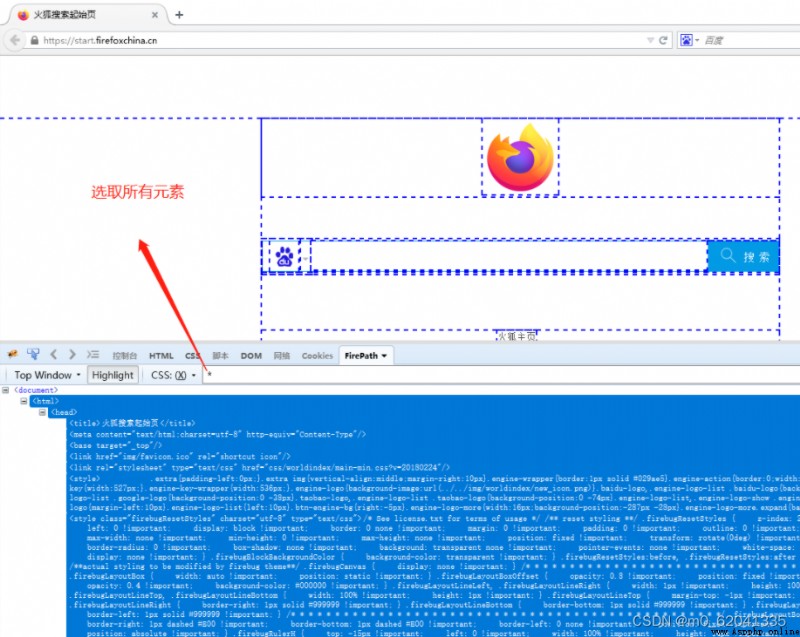The height and width of the screenshot is (637, 800).
Task: Select the <base target="_top"> row
Action: coord(116,445)
